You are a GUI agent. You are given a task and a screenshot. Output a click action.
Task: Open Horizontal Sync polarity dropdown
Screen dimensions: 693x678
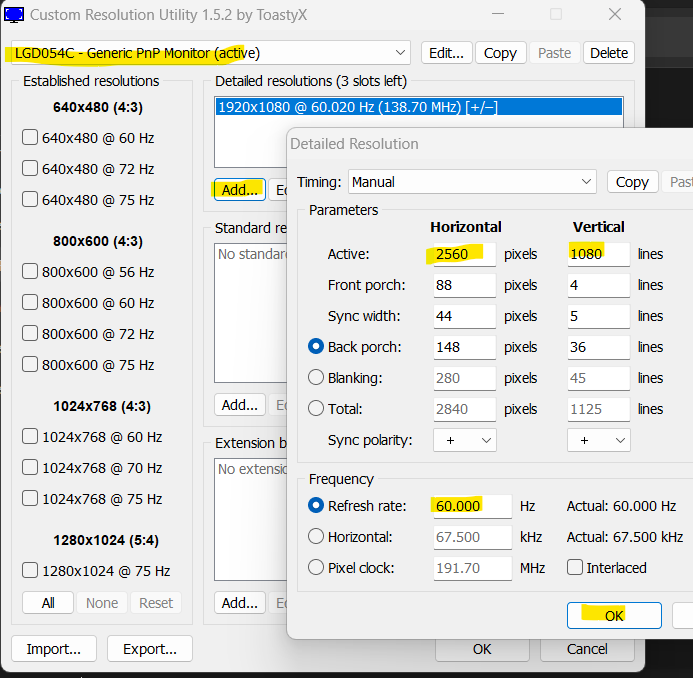click(x=465, y=440)
